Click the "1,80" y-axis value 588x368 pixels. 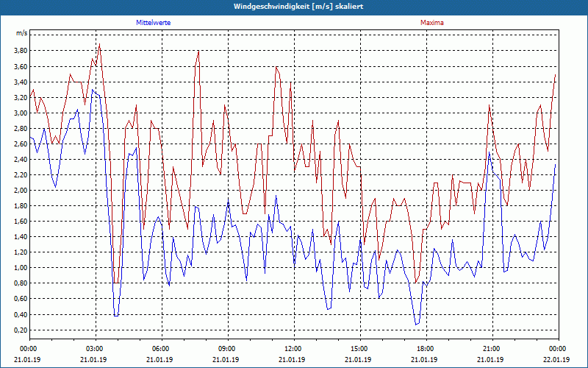click(21, 206)
